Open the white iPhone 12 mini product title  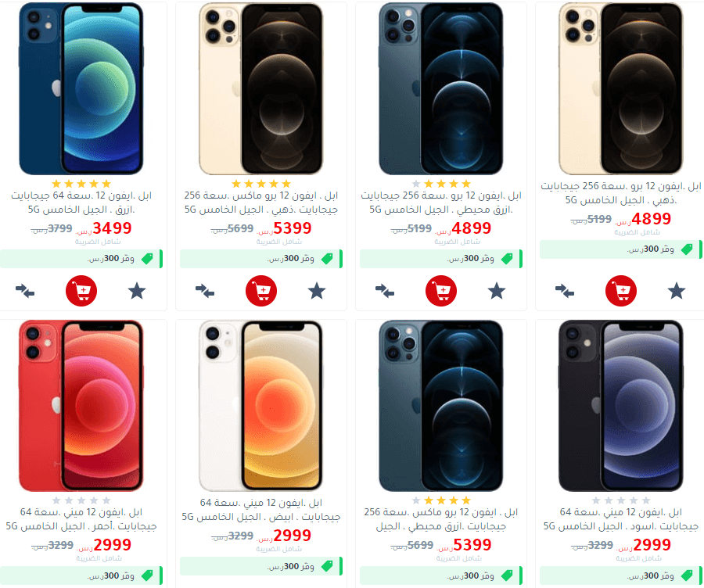(261, 510)
